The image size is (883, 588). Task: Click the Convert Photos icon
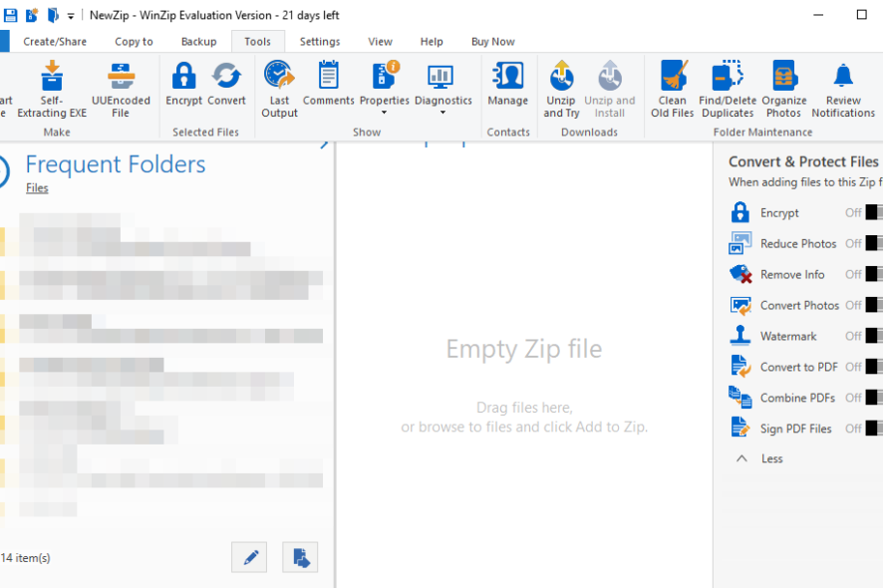point(739,305)
